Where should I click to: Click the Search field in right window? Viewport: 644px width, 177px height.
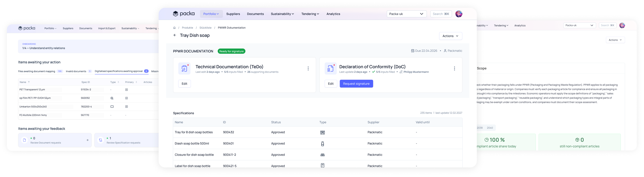(x=607, y=25)
